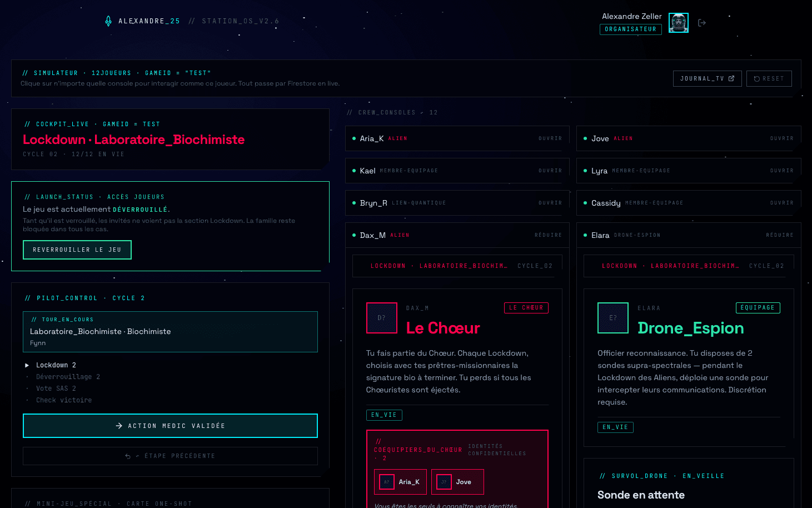
Task: Click the logout icon next to avatar
Action: tap(702, 23)
